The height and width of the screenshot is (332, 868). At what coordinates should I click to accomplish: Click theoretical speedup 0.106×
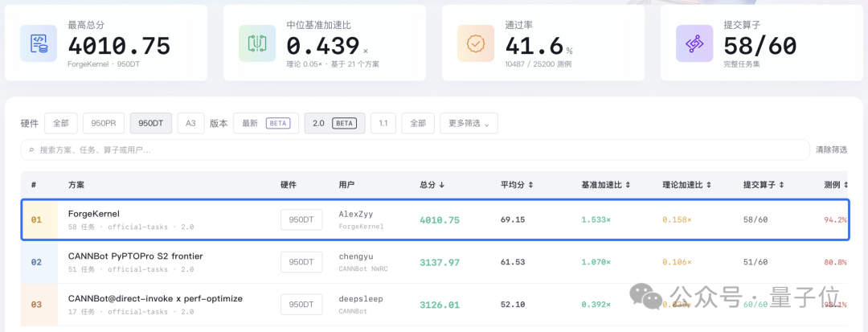click(677, 262)
